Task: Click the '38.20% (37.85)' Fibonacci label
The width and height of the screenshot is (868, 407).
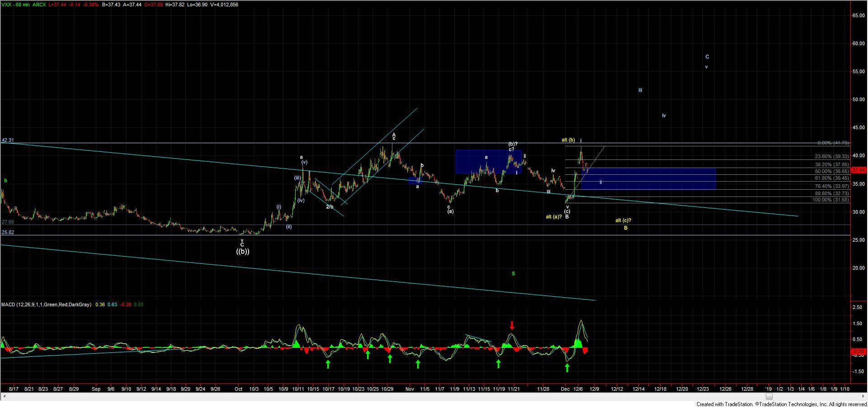Action: click(832, 165)
